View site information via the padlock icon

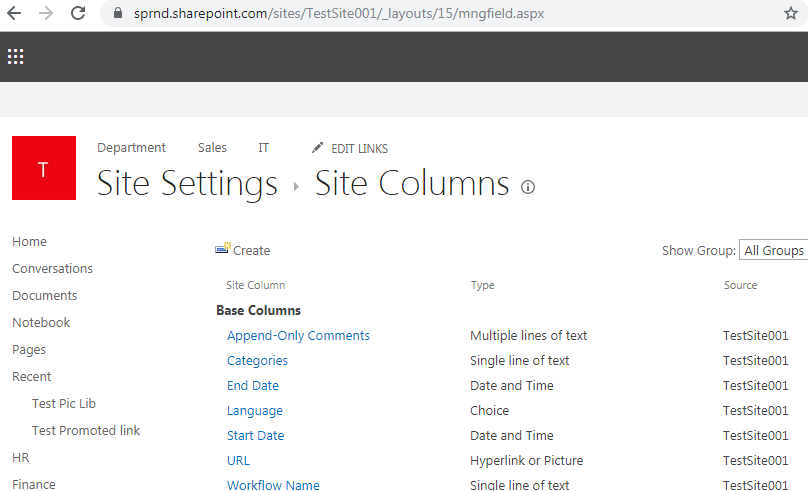click(x=118, y=13)
